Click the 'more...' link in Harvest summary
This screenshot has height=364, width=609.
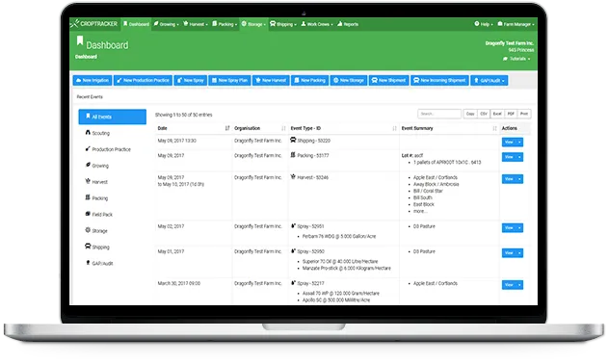click(420, 212)
